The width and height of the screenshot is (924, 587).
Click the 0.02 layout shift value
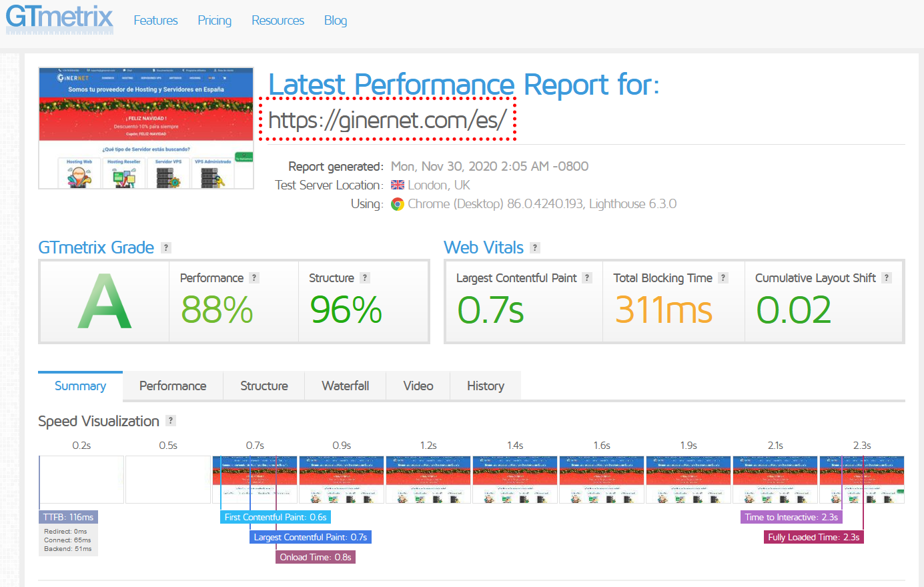point(794,310)
